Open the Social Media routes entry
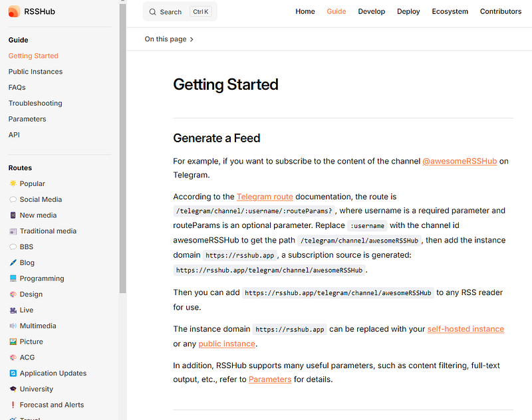The height and width of the screenshot is (420, 532). pos(41,199)
